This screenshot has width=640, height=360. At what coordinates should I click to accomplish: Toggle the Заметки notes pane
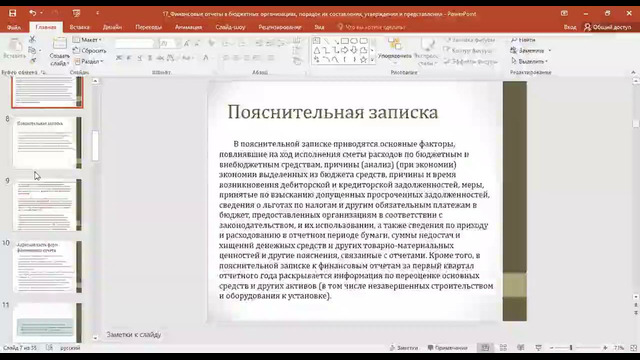(404, 348)
